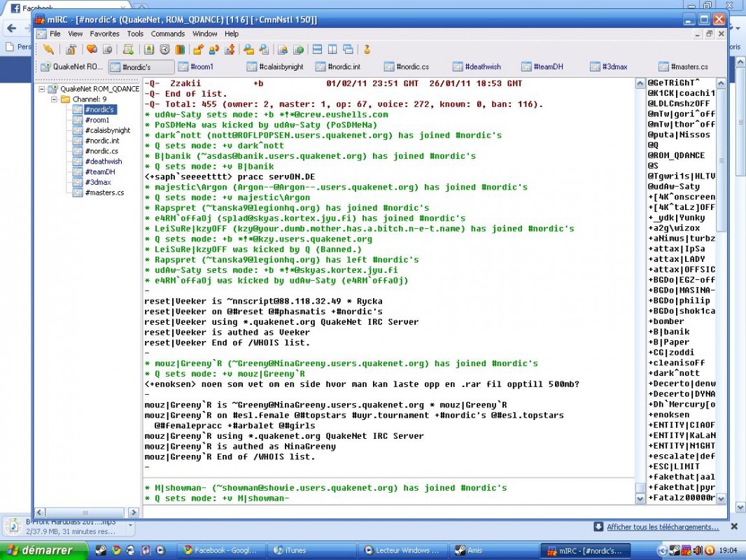Click the Timer clock toolbar icon
Image resolution: width=746 pixels, height=560 pixels.
click(164, 49)
